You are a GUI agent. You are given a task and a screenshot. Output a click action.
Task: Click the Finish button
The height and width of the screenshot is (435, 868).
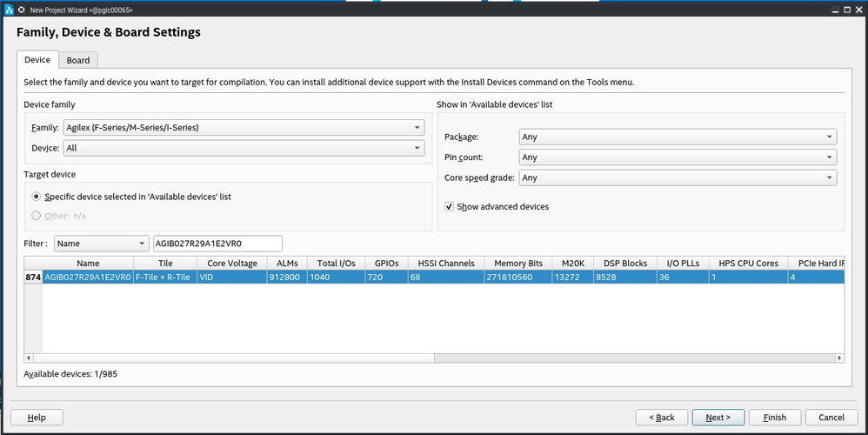click(x=774, y=418)
